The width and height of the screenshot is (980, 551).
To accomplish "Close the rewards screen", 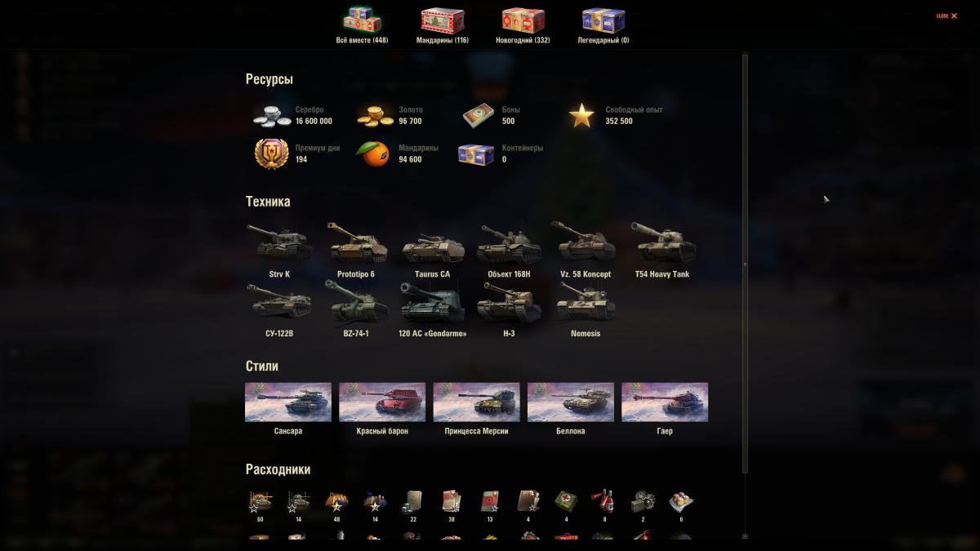I will tap(947, 16).
